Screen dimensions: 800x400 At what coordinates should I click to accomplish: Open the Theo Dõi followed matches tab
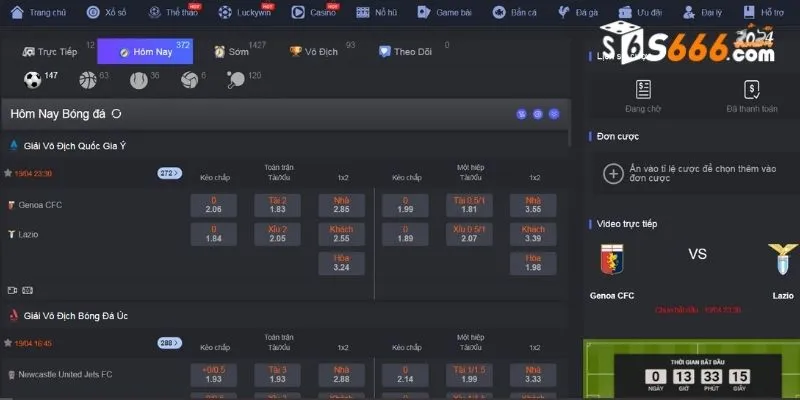click(410, 52)
